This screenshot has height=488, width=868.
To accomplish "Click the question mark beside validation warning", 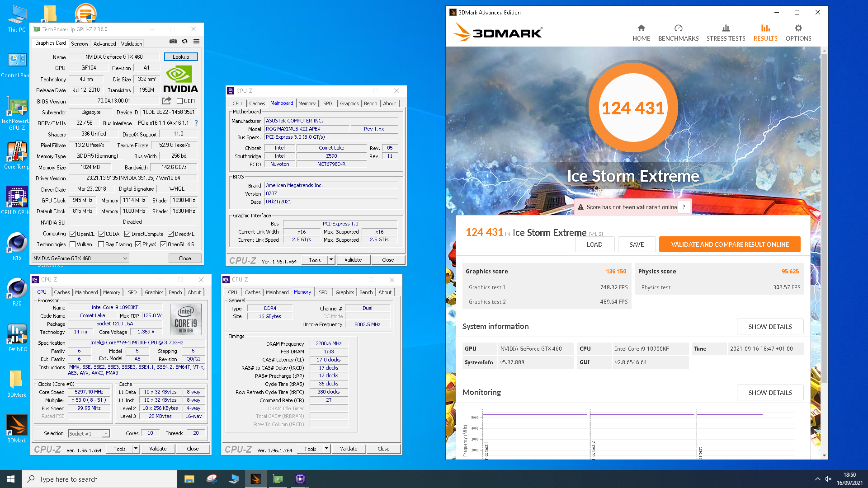I will [x=684, y=207].
